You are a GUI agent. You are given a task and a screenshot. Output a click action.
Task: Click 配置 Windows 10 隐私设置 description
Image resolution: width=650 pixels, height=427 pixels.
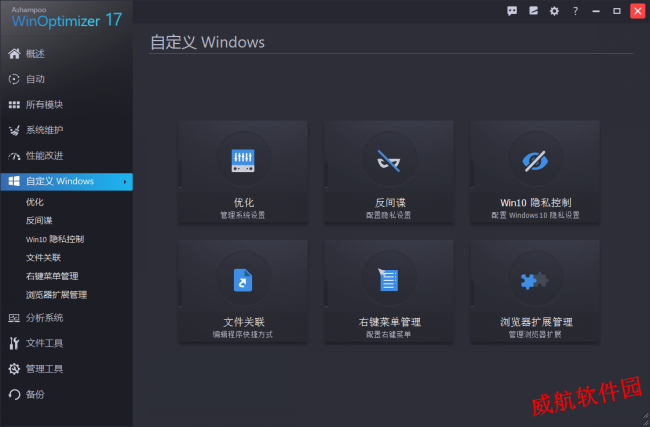(x=535, y=215)
